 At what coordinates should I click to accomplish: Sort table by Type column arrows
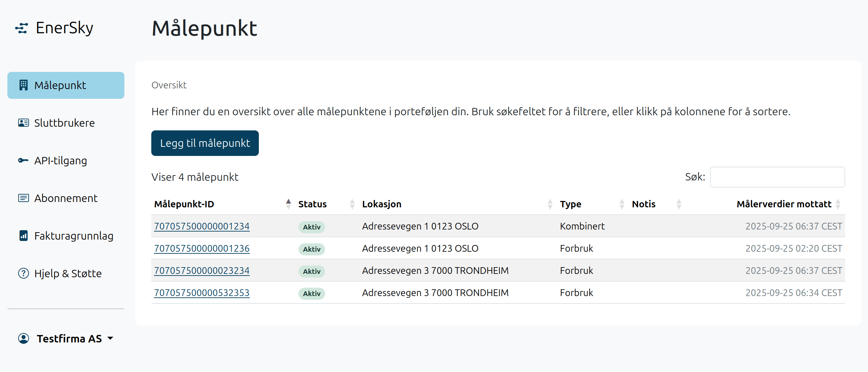[x=622, y=204]
